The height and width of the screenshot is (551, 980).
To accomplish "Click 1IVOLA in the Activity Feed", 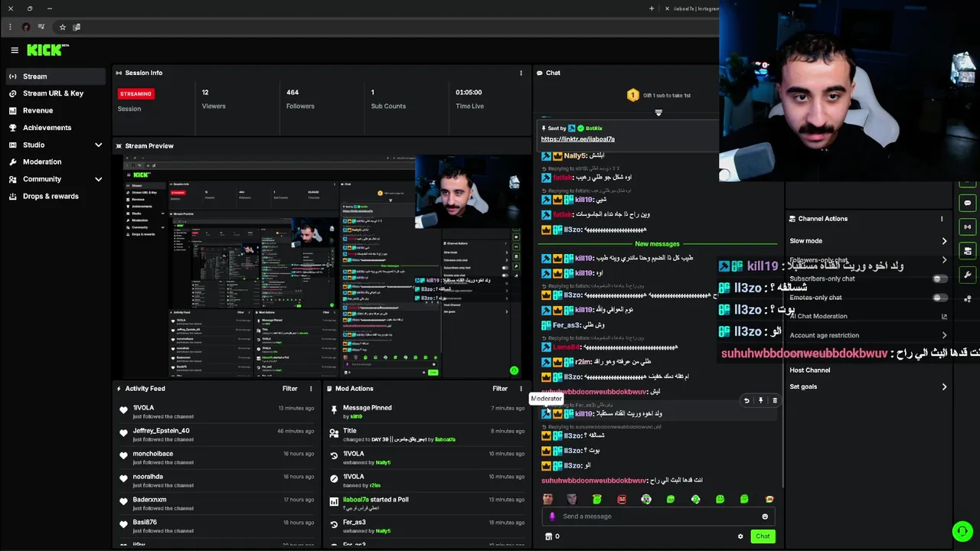I will coord(143,408).
